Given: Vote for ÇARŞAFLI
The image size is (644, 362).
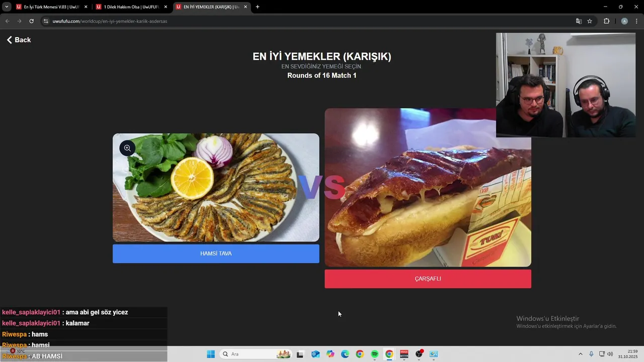Looking at the screenshot, I should [428, 279].
